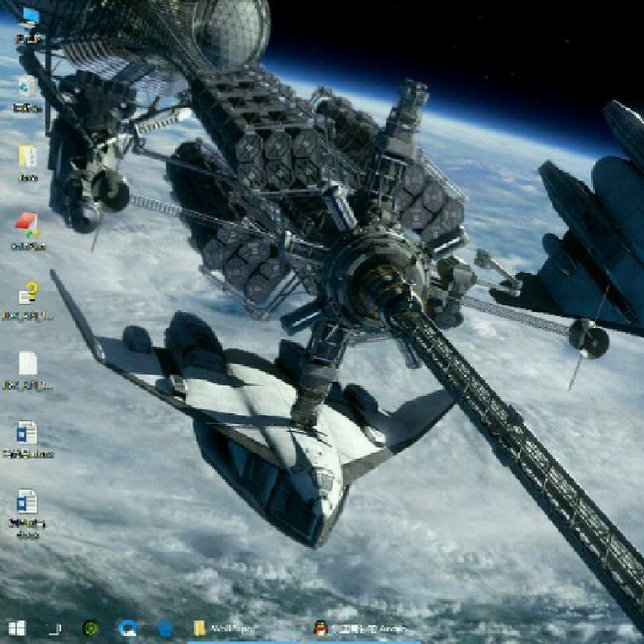The image size is (644, 644).
Task: Select the yellow folder desktop icon
Action: pyautogui.click(x=28, y=164)
